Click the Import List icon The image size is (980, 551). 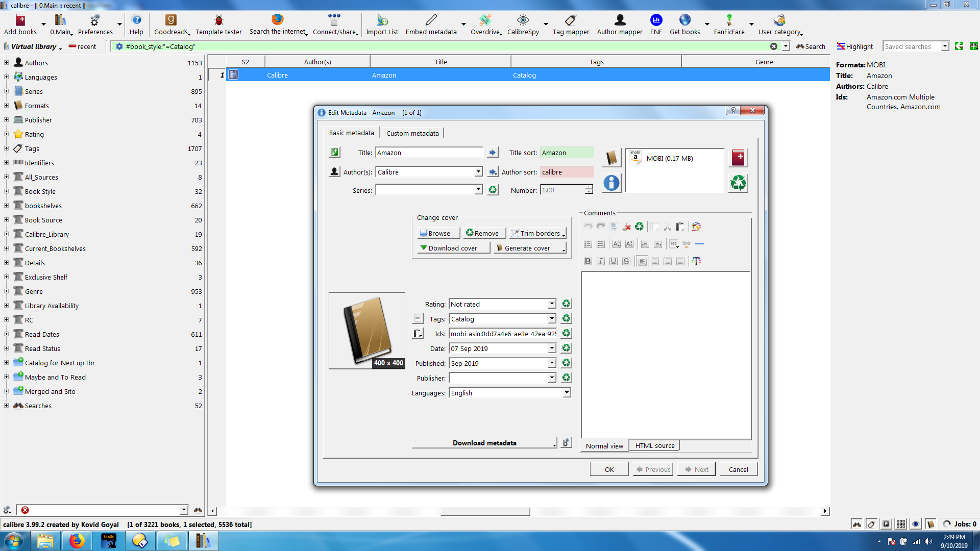pos(382,24)
